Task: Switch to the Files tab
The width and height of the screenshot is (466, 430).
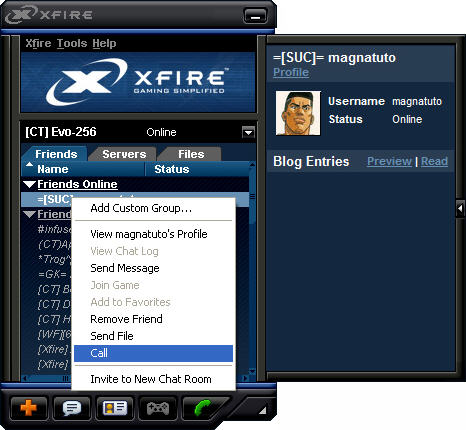Action: (191, 154)
